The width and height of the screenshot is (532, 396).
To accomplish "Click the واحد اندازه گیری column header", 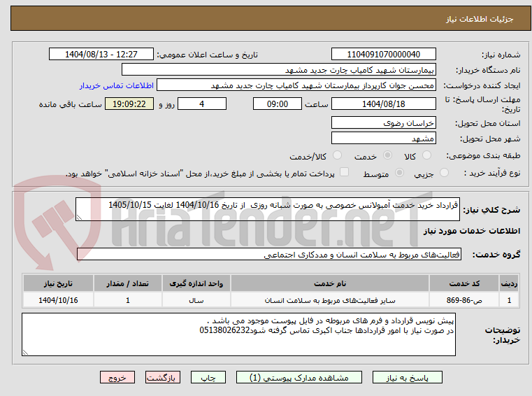I will [196, 283].
